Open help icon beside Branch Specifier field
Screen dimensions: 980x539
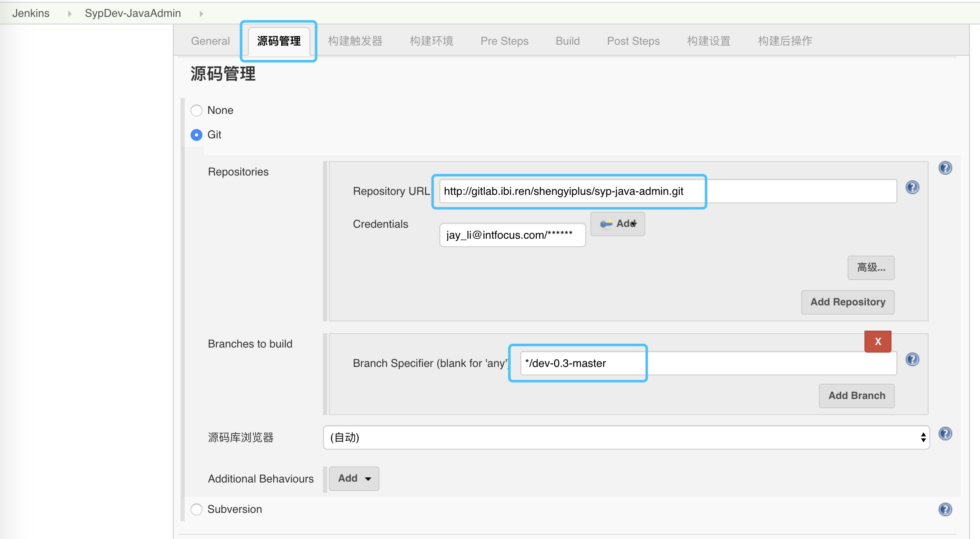912,359
